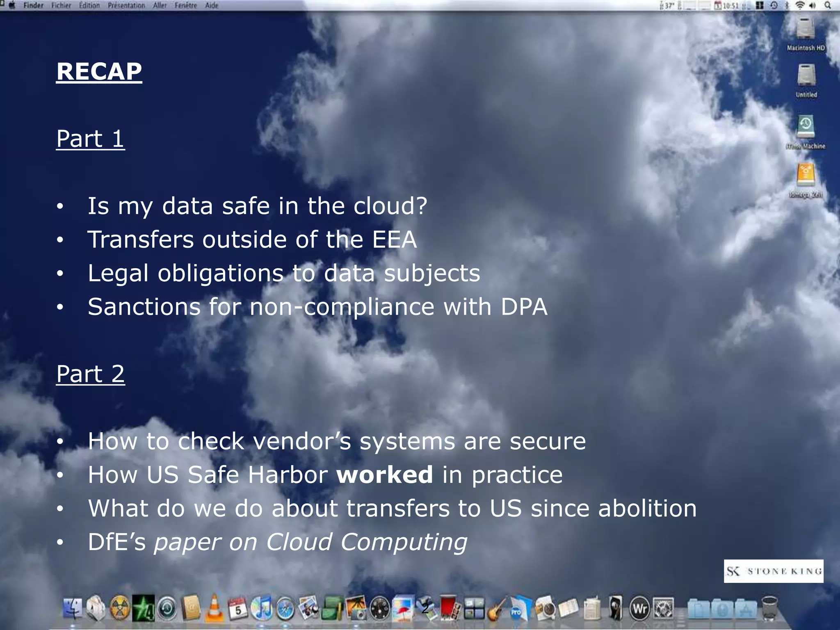Click the 10:51 calendar clock item

tap(726, 6)
